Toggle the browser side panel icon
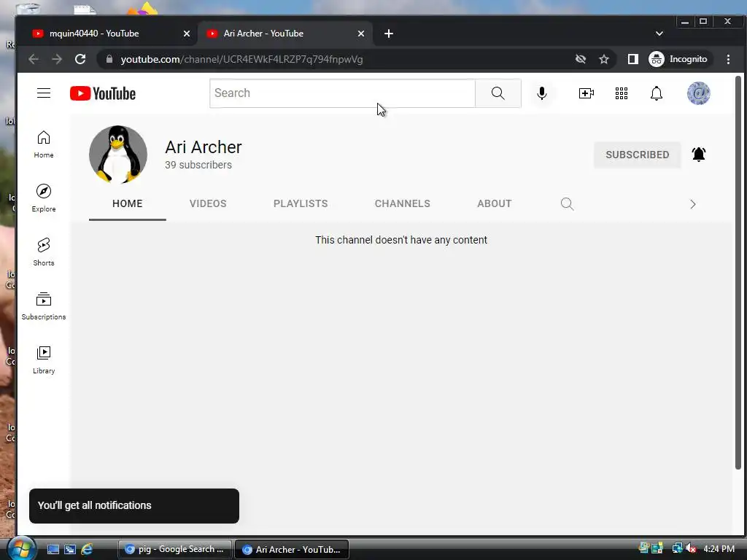This screenshot has height=560, width=747. (x=632, y=59)
